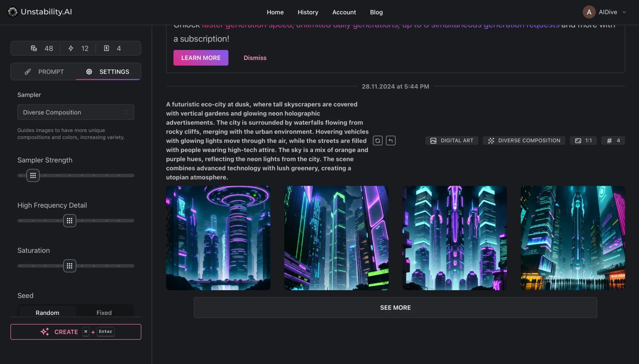639x364 pixels.
Task: Open the Account page
Action: (x=344, y=12)
